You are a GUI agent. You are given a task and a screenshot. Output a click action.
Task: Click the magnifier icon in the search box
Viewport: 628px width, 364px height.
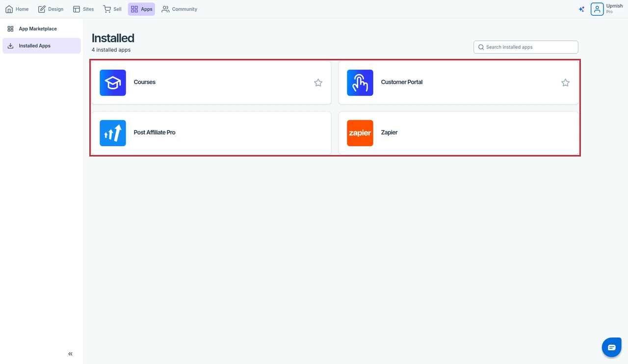click(481, 47)
